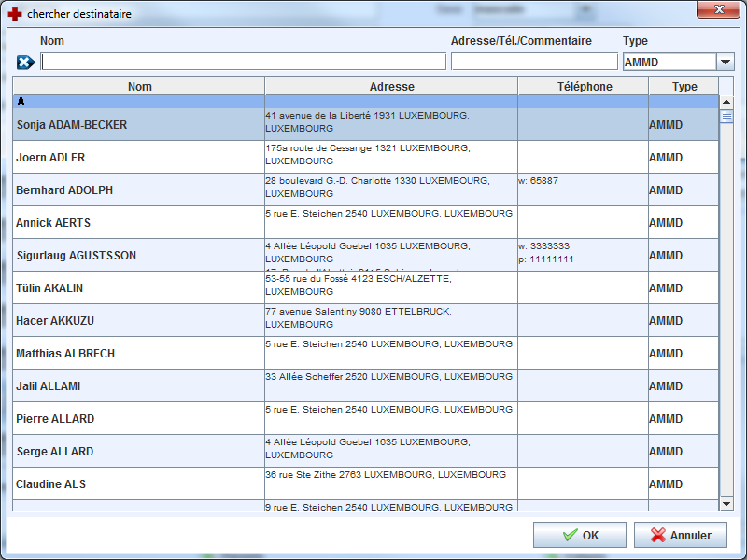Click the Type column header

click(684, 86)
